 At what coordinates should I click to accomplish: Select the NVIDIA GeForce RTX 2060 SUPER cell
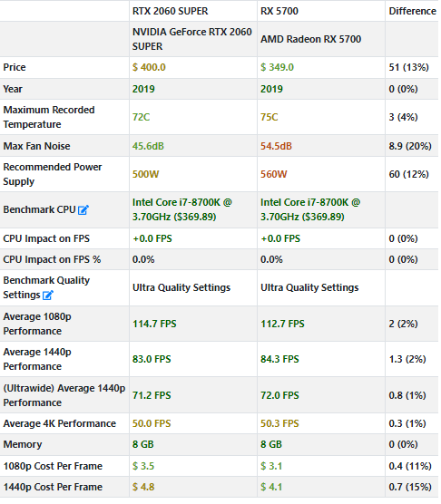[193, 40]
